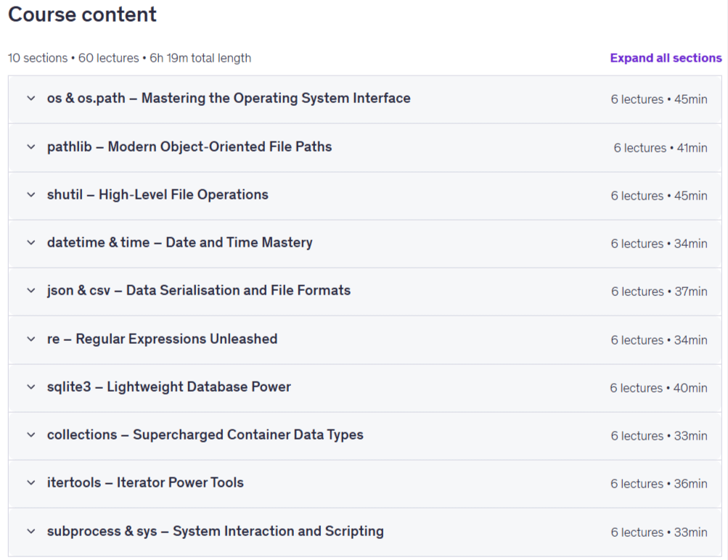
Task: Click '6 lectures • 33min' in collections row
Action: [659, 436]
